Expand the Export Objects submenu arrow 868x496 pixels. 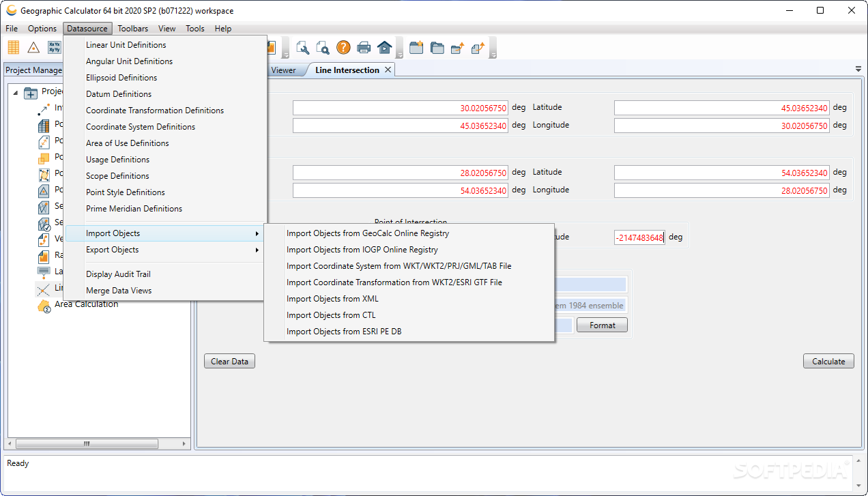coord(257,250)
